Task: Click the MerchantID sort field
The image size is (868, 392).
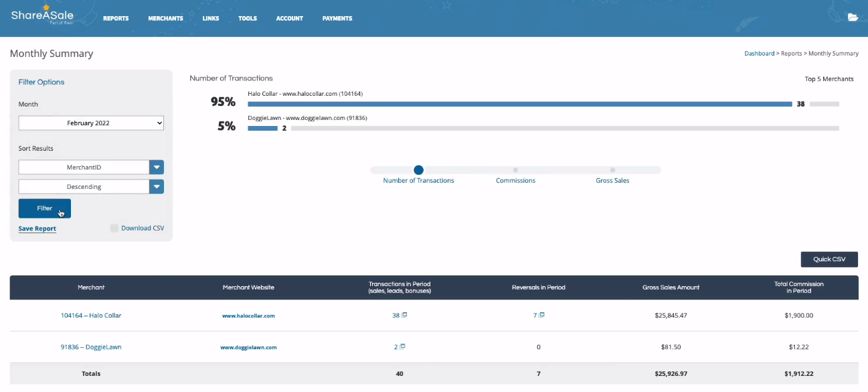Action: point(84,167)
